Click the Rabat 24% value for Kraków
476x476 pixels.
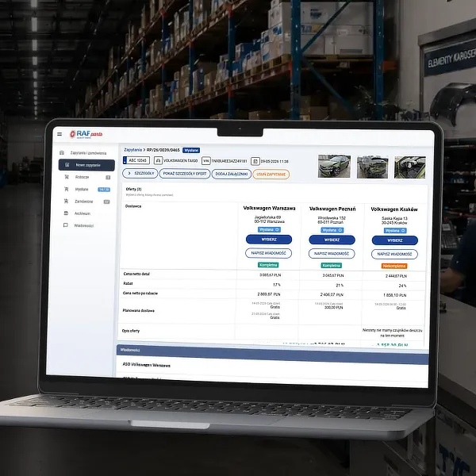coord(402,286)
